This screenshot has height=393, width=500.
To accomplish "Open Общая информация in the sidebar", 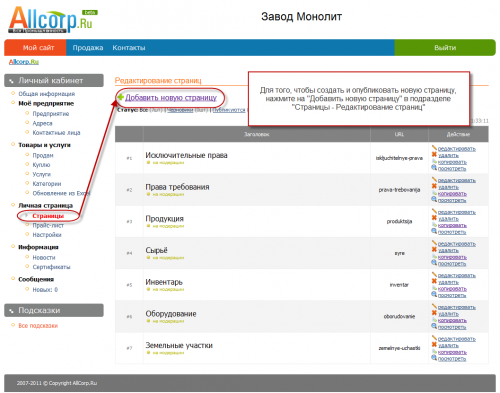I will [46, 94].
